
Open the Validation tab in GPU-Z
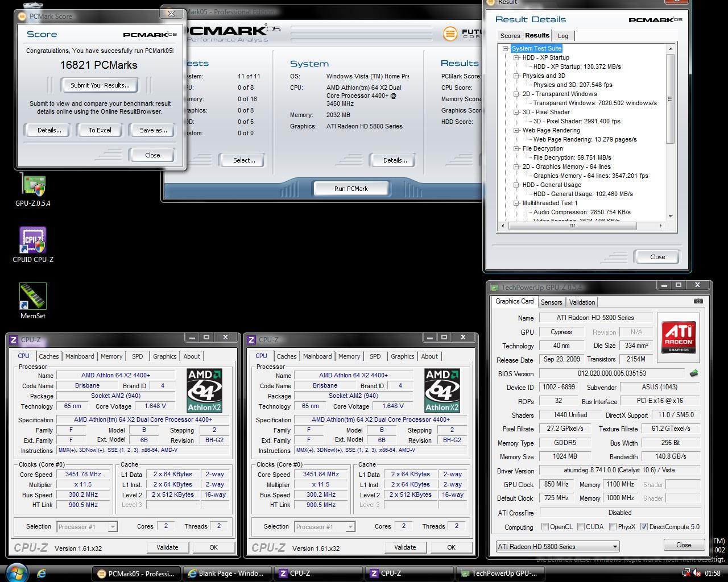coord(582,302)
